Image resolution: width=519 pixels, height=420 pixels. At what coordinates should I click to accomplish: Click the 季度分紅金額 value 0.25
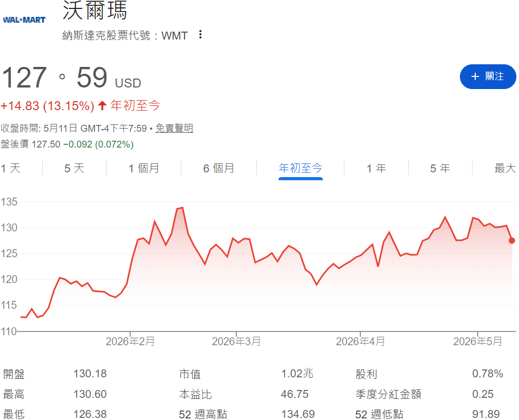coord(483,394)
